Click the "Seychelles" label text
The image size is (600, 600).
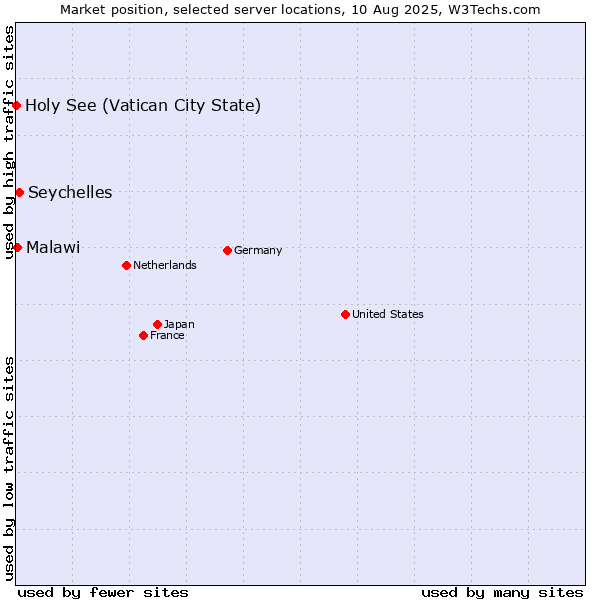(70, 192)
